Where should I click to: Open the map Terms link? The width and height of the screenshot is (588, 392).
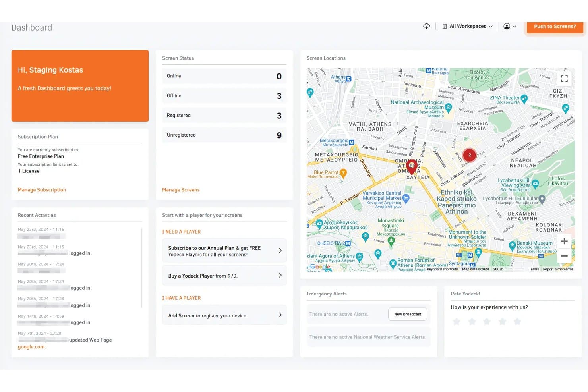[x=534, y=269]
